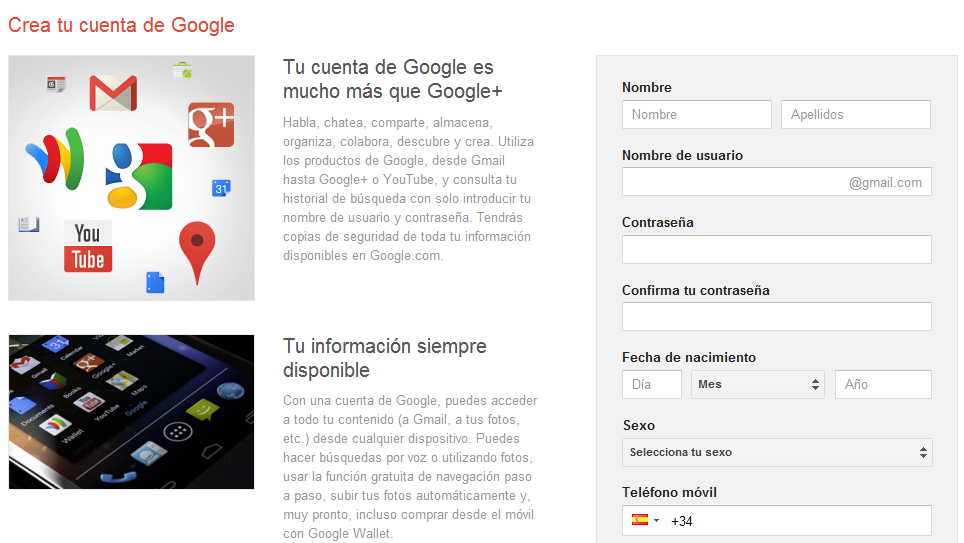
Task: Click the Android Market bag icon
Action: click(183, 70)
